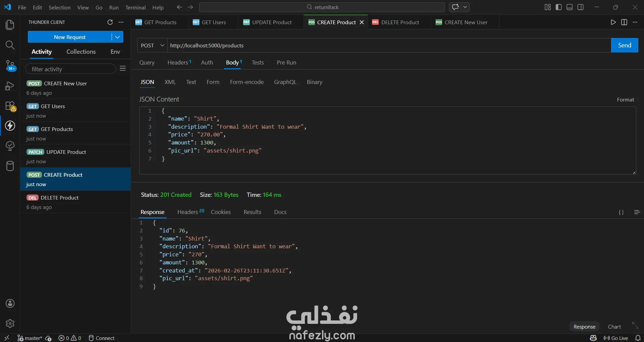Select the Thunder Client lightning icon
The width and height of the screenshot is (644, 342).
click(10, 126)
